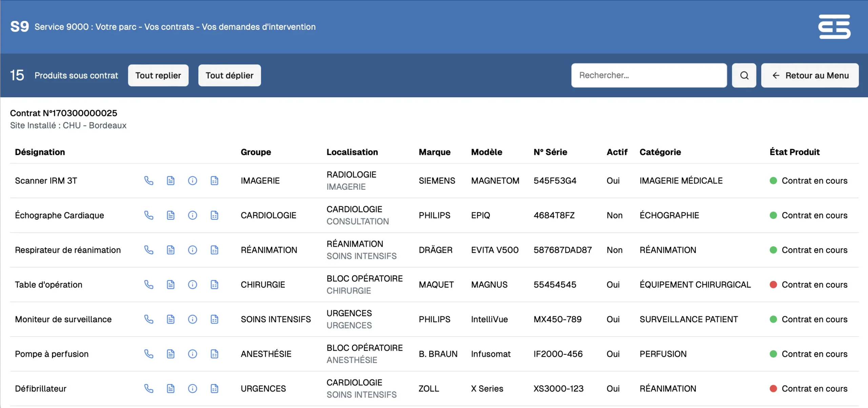Click serial number 587687DAD87
Screen dimensions: 868x408
pos(563,250)
